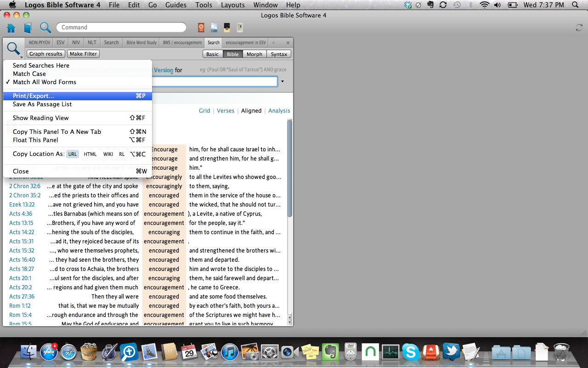588x368 pixels.
Task: Switch search type to Basic
Action: point(212,54)
